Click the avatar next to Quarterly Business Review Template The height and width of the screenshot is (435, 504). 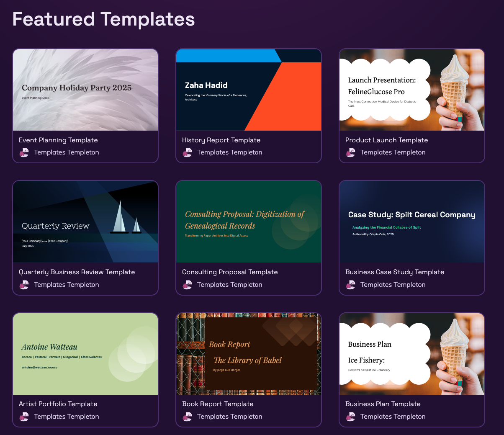tap(24, 284)
